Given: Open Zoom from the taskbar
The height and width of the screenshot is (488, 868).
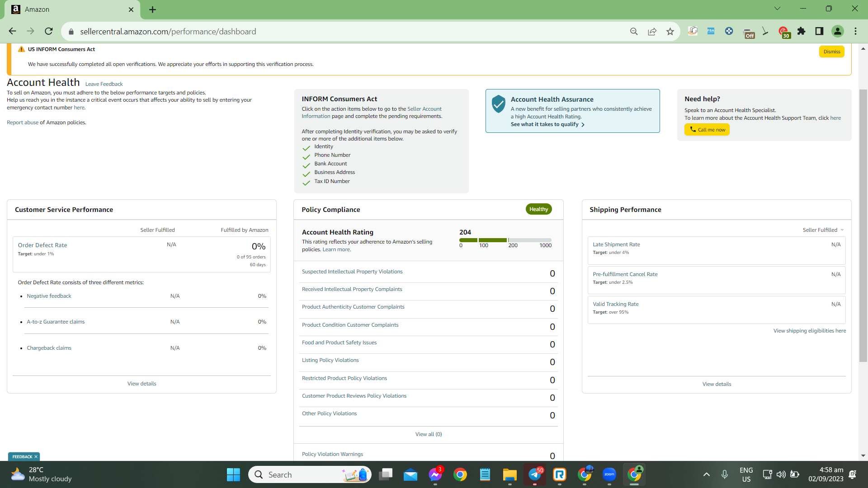Looking at the screenshot, I should [609, 474].
